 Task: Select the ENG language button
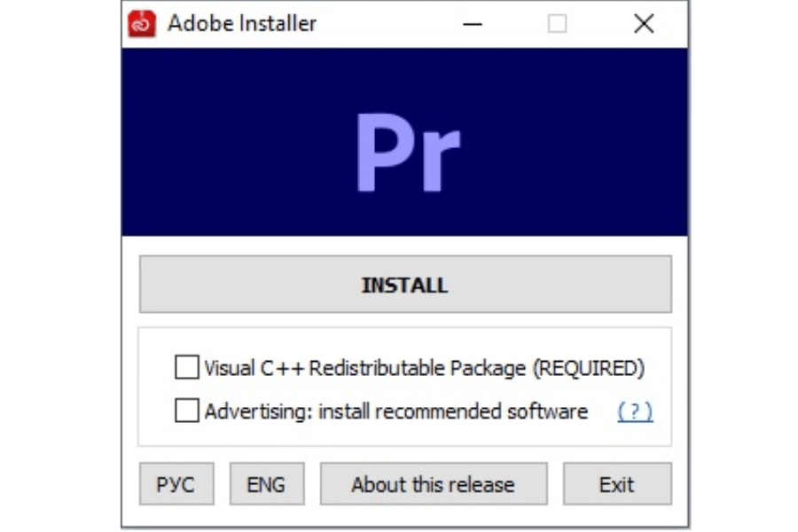pos(266,484)
